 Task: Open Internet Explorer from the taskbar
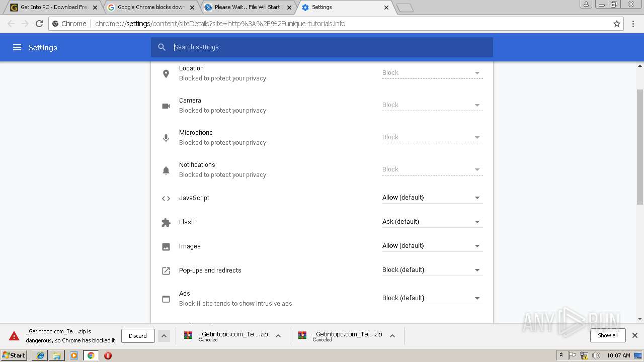(x=40, y=355)
